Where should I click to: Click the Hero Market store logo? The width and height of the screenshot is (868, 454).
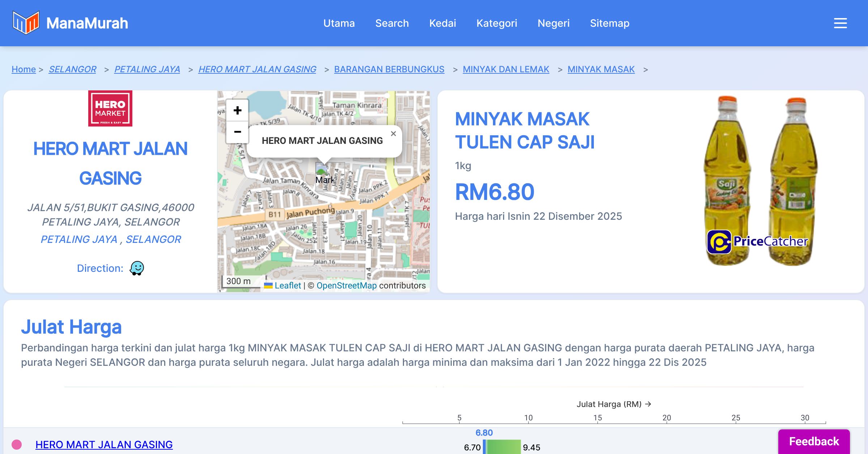click(110, 108)
